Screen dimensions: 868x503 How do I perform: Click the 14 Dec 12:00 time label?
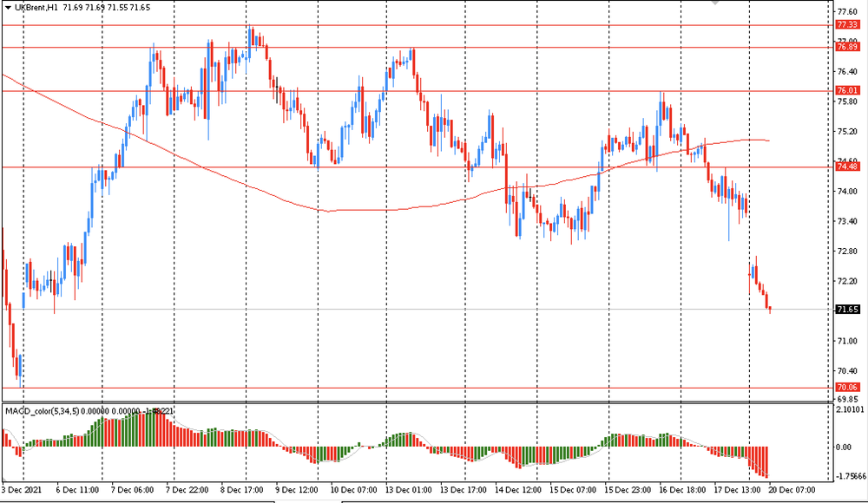(518, 490)
